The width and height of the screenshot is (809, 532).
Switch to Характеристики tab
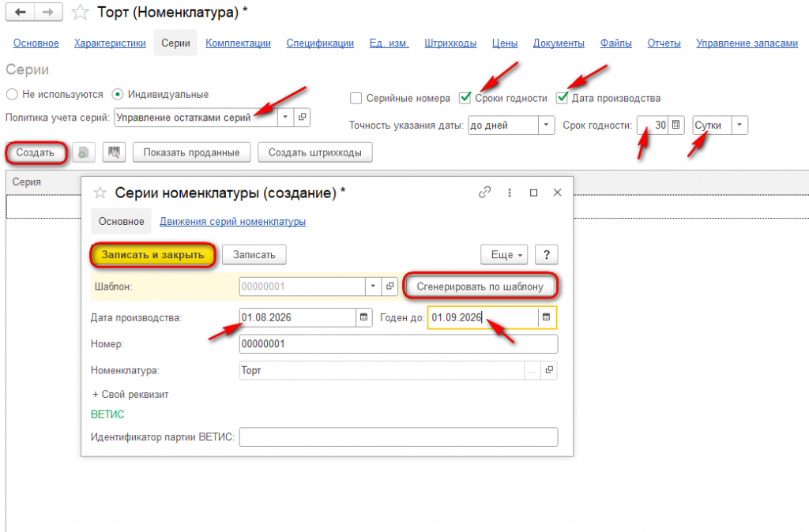[110, 43]
